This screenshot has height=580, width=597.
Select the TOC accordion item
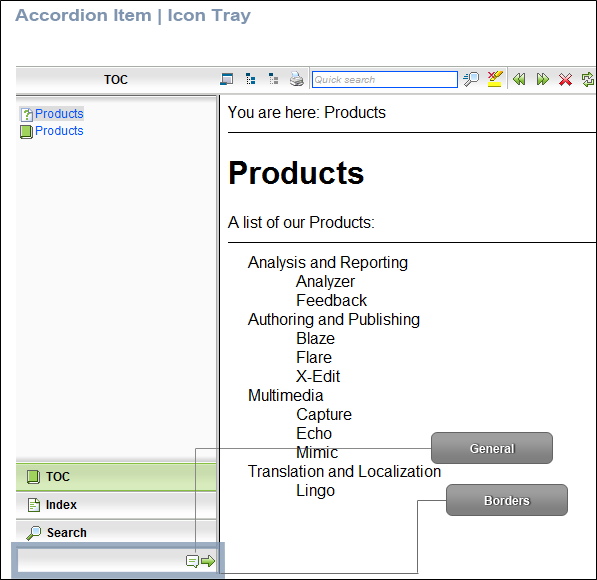click(116, 477)
